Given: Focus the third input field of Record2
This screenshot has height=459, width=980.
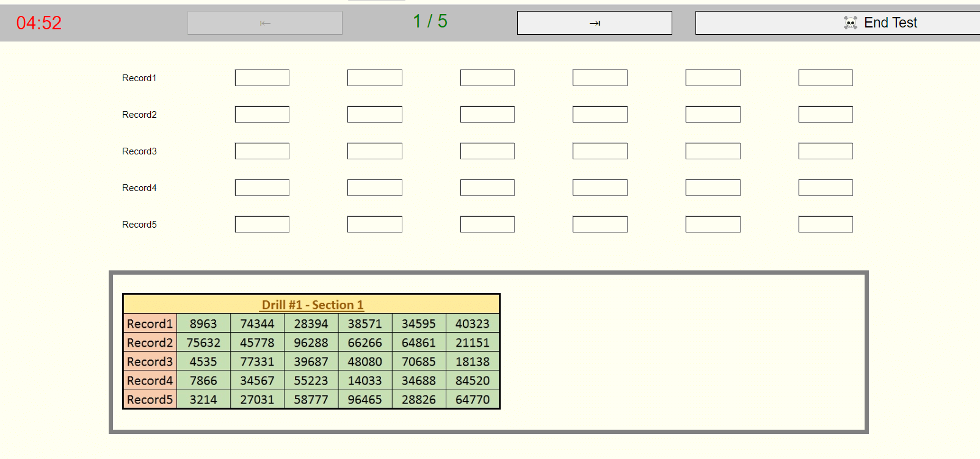Looking at the screenshot, I should [487, 114].
